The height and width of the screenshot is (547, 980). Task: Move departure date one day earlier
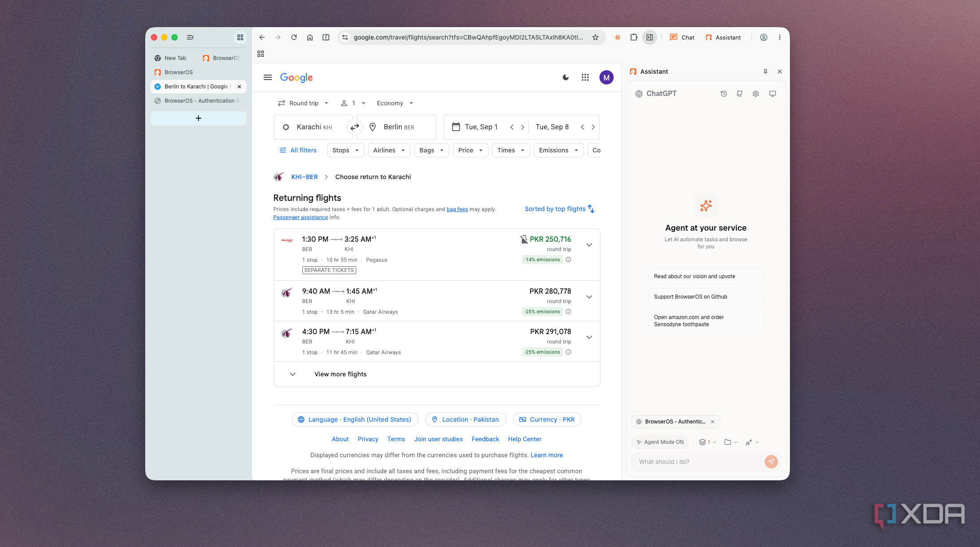[512, 127]
